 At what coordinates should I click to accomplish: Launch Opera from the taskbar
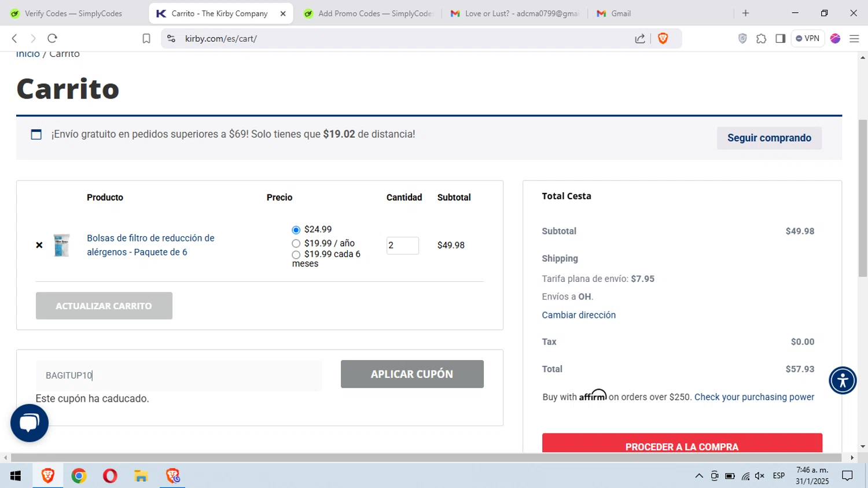[x=110, y=476]
